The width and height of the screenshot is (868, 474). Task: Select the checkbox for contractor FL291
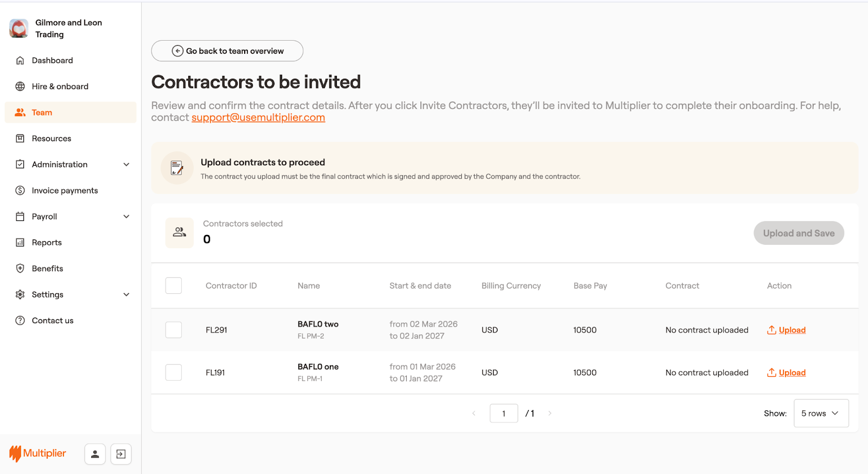tap(174, 330)
